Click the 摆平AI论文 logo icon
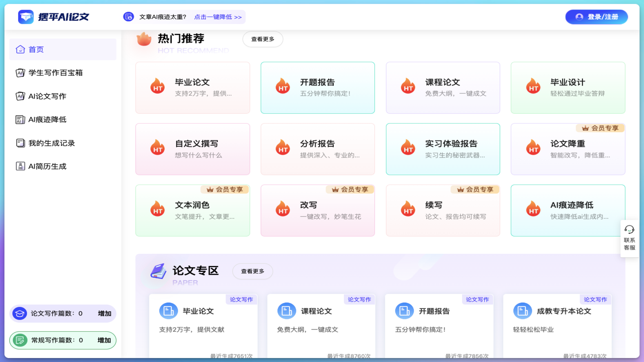Screen dimensions: 644x362 tap(25, 16)
